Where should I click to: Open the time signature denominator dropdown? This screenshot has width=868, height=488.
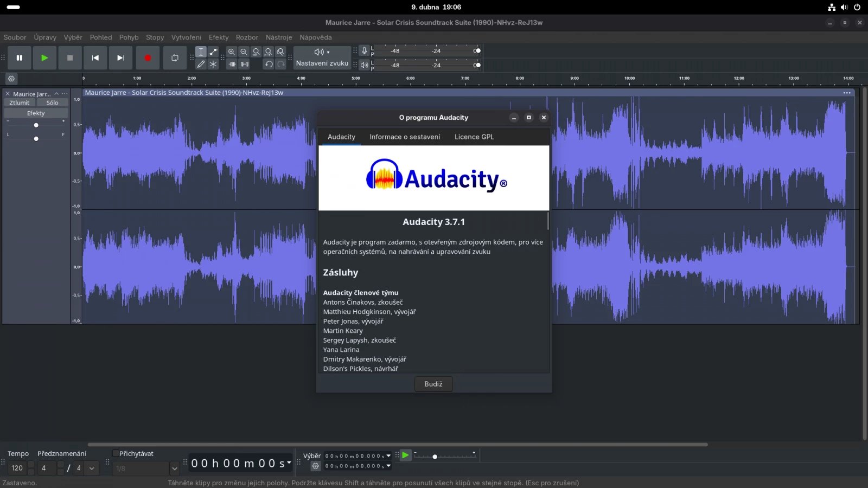pos(92,468)
